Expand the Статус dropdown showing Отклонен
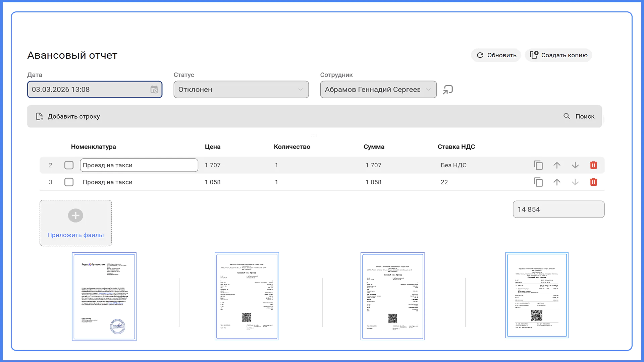This screenshot has width=644, height=362. pyautogui.click(x=241, y=89)
